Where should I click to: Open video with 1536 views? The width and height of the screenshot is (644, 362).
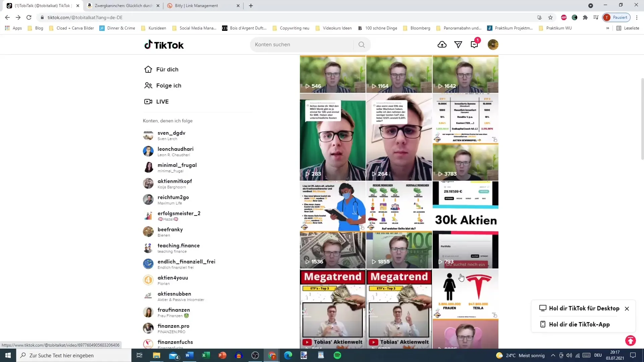pyautogui.click(x=333, y=225)
